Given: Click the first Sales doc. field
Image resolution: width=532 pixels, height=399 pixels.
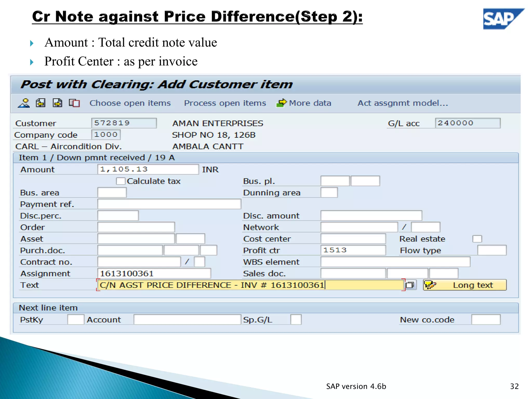Looking at the screenshot, I should [353, 274].
